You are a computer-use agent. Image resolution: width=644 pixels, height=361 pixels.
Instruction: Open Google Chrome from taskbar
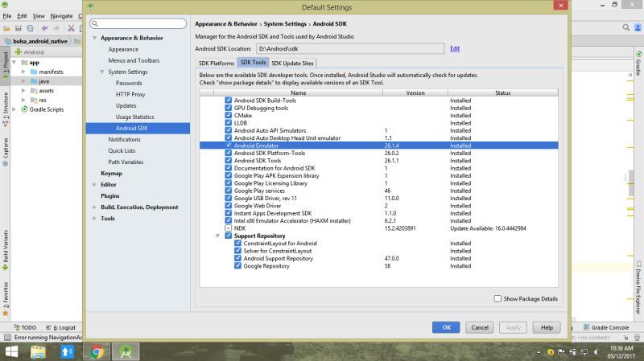(x=97, y=351)
